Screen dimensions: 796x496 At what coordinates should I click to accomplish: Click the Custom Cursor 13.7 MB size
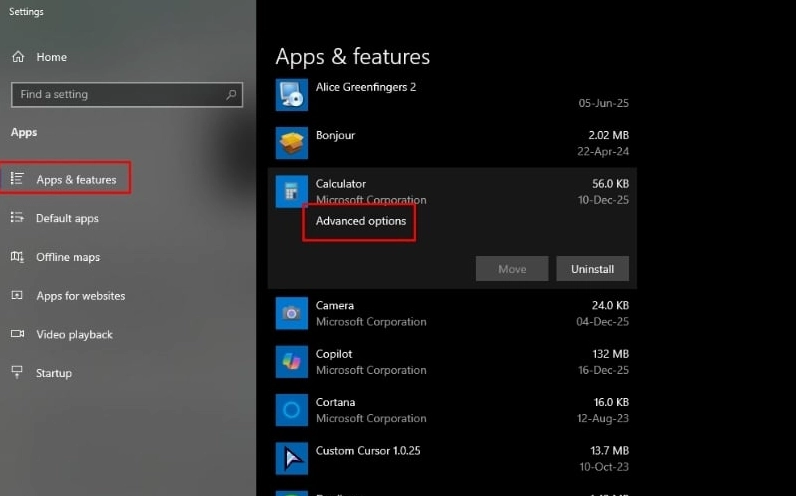tap(609, 450)
